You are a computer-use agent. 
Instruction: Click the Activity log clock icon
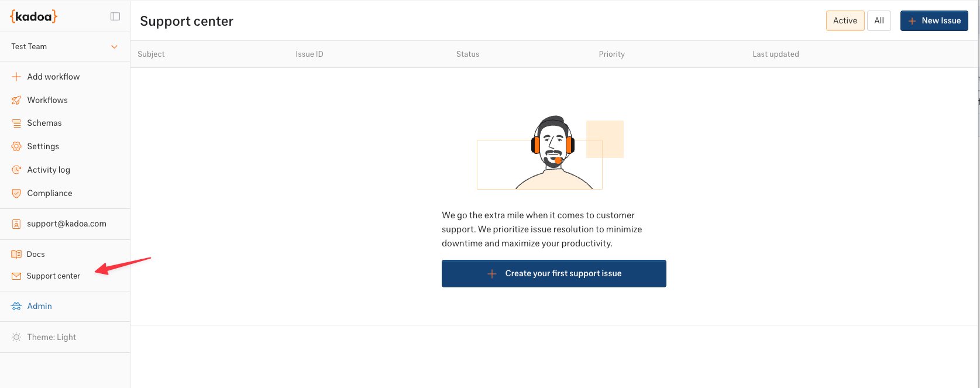point(16,170)
